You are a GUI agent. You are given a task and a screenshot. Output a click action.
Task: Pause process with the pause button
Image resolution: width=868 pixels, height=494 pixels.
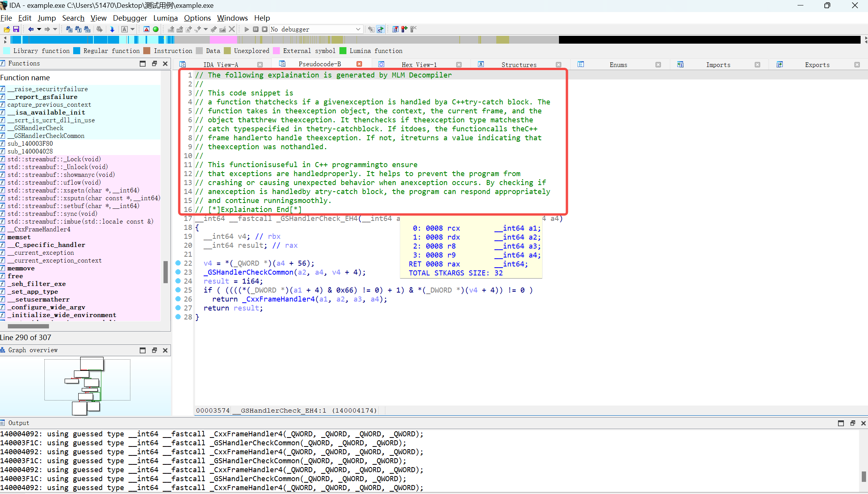(256, 29)
